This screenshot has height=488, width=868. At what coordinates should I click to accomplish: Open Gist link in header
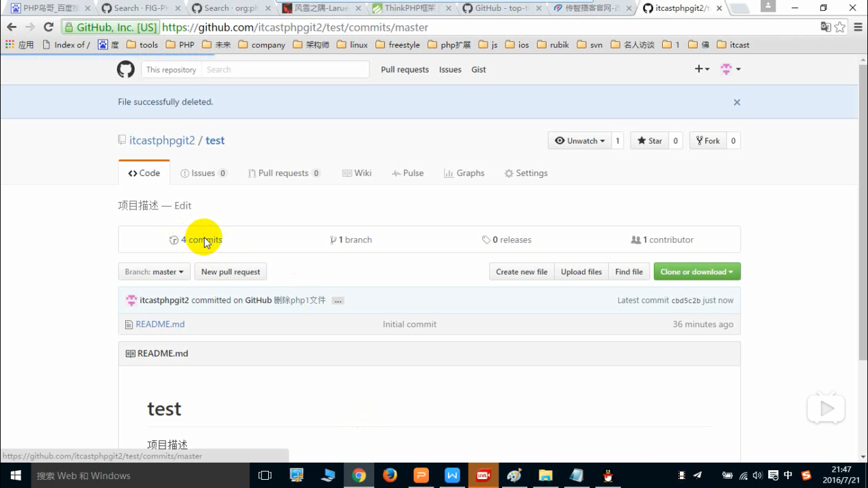(479, 70)
